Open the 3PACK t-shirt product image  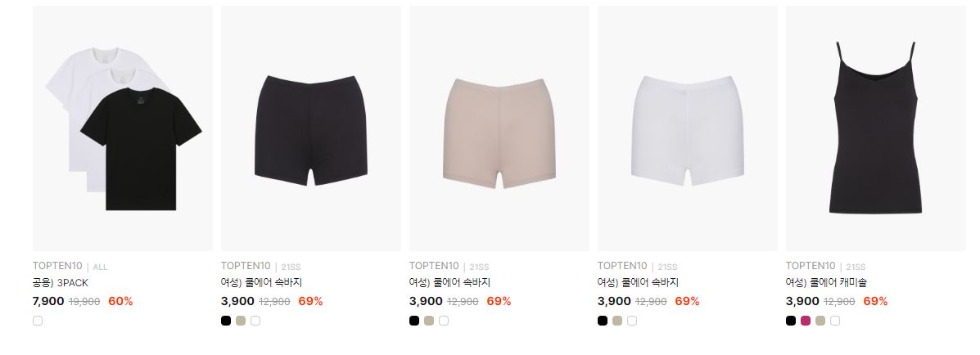(123, 128)
